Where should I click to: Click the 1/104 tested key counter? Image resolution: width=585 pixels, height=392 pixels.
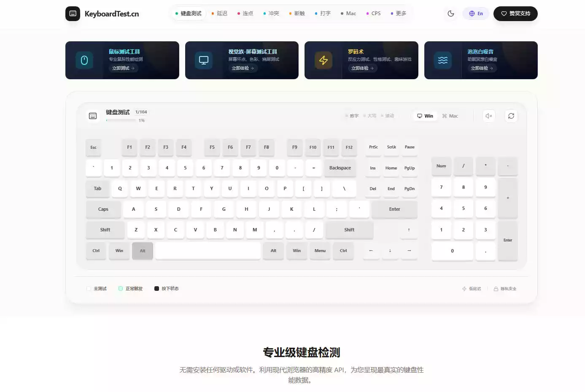pos(141,112)
